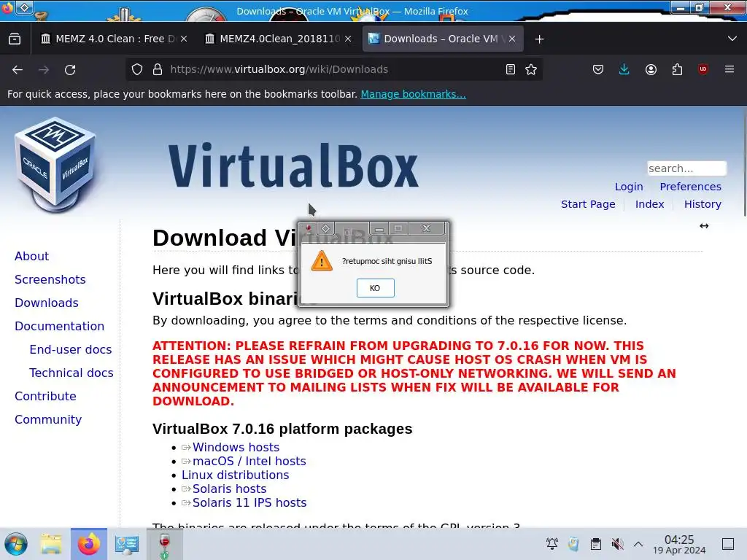Open the Login link
This screenshot has width=747, height=560.
click(629, 187)
